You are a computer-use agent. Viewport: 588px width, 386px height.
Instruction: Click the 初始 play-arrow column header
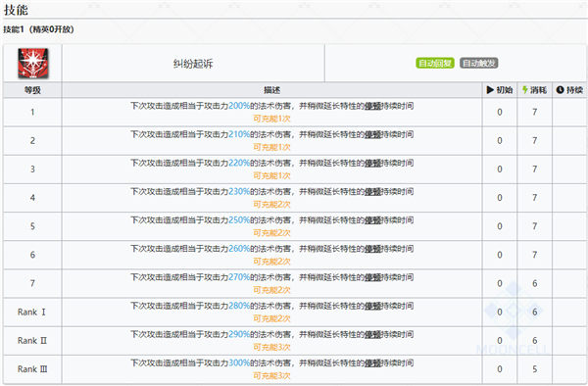pos(500,90)
